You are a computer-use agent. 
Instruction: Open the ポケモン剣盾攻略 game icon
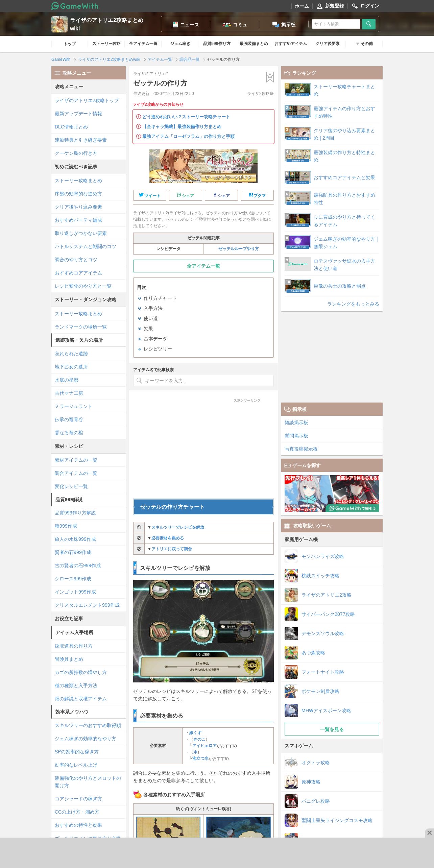(291, 691)
